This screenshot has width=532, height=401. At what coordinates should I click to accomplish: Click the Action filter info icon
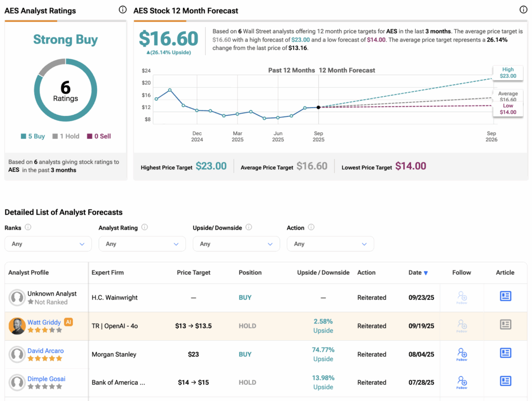pyautogui.click(x=311, y=227)
